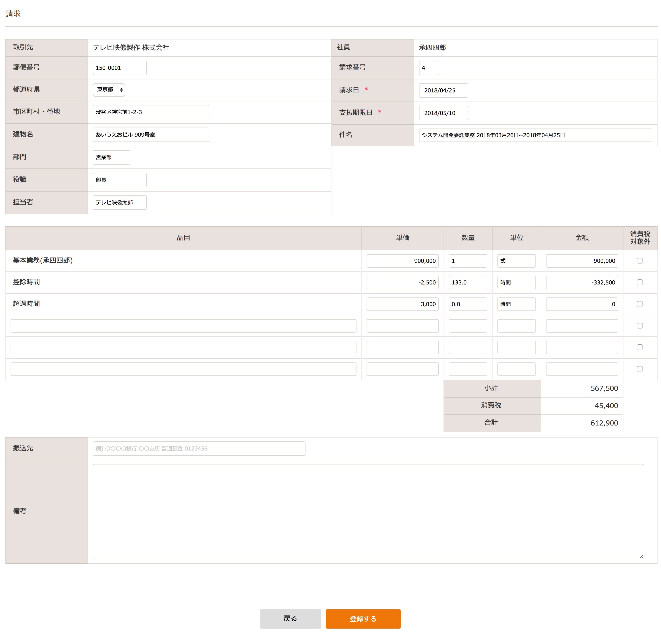Toggle tax-exempt checkbox in last empty row
661x644 pixels.
tap(639, 369)
